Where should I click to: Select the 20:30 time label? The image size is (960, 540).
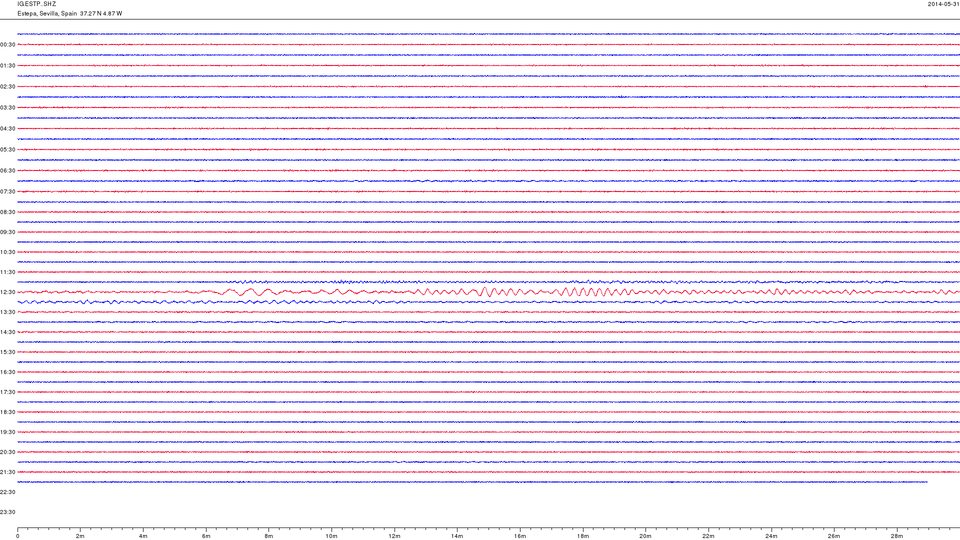7,452
